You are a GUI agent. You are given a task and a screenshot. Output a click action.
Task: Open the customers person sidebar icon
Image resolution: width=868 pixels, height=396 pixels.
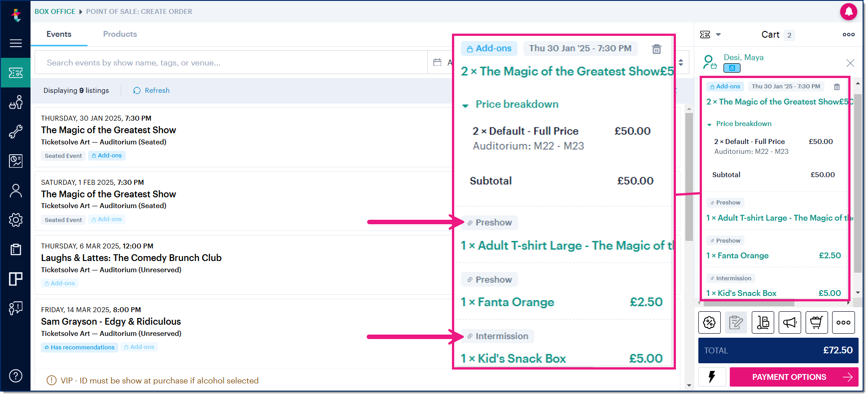(16, 191)
